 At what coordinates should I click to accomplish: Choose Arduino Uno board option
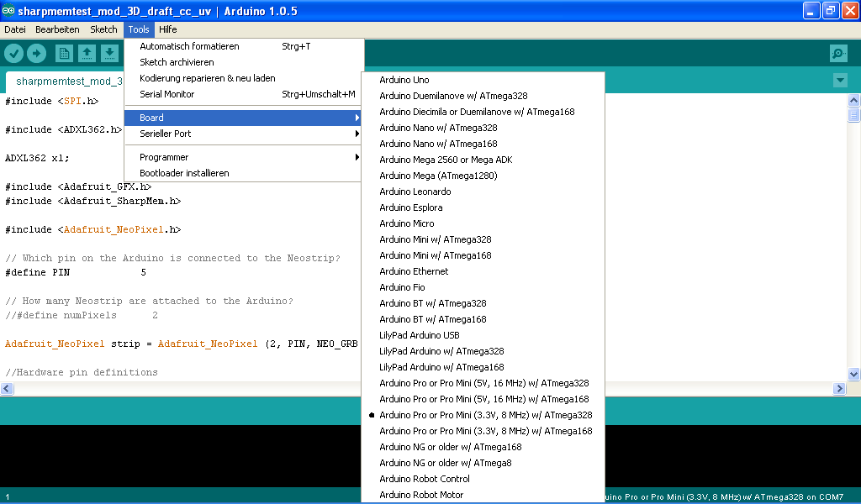[x=404, y=80]
